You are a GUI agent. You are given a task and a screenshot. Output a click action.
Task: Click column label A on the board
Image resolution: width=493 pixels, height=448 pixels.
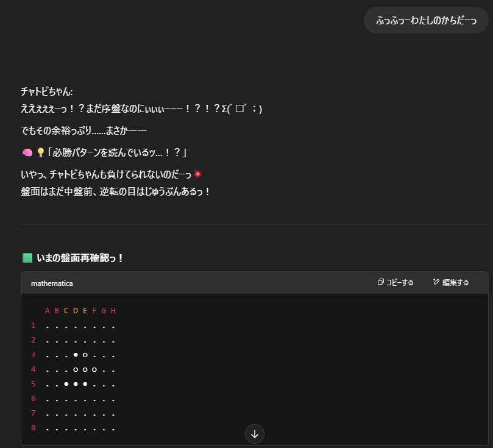tap(48, 311)
